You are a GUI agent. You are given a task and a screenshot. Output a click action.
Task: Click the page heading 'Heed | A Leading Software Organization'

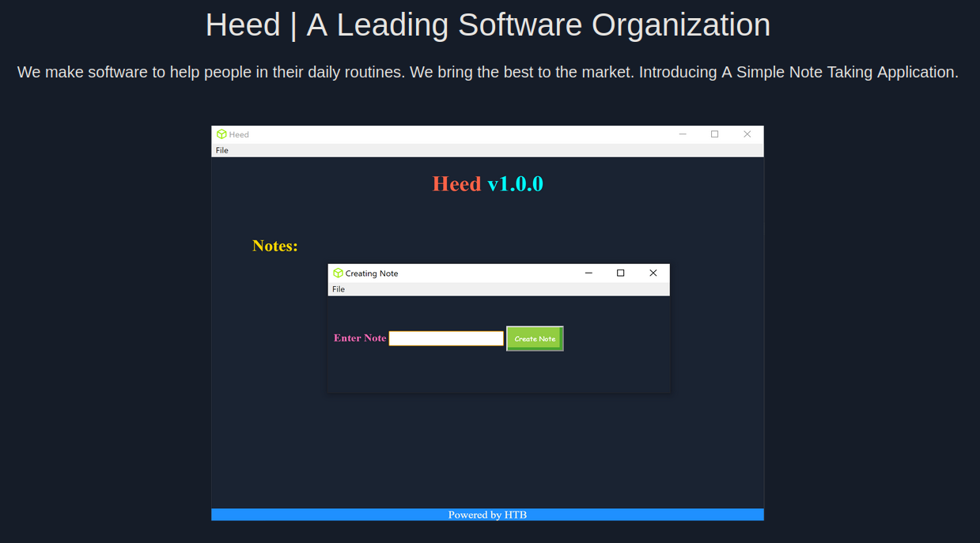(x=488, y=25)
